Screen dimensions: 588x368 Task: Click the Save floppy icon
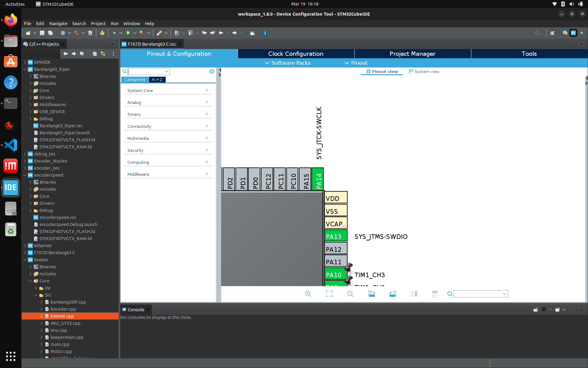pos(42,33)
